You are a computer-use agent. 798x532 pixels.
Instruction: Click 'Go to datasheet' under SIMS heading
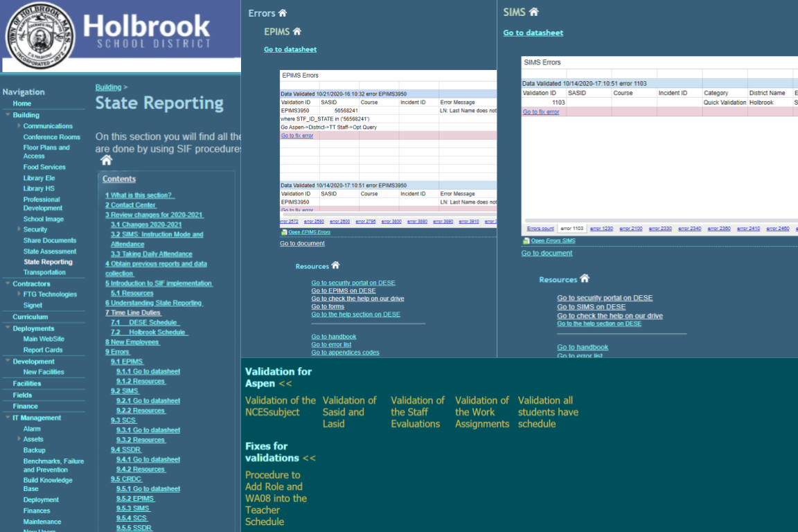533,33
